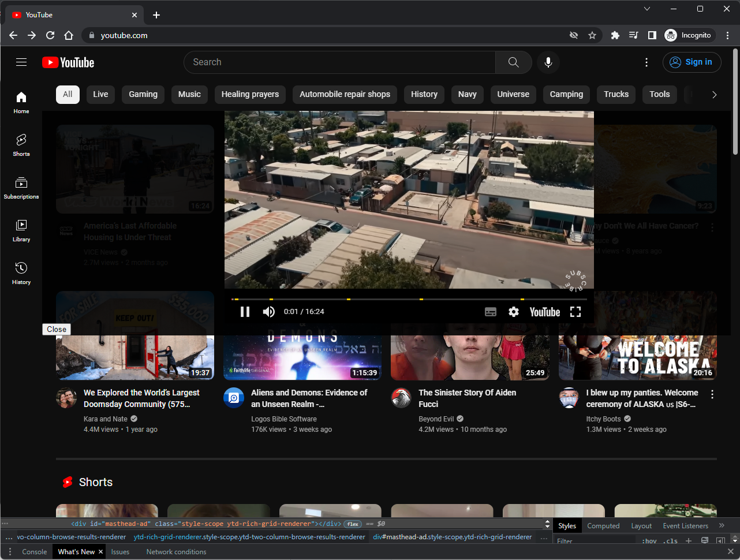Open the Console drawer tab
The width and height of the screenshot is (740, 560).
35,552
